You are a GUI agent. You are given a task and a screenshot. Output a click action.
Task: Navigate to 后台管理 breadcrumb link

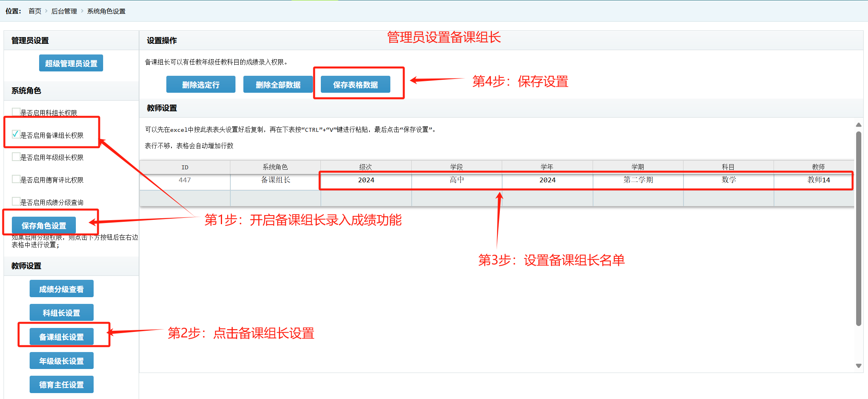pos(64,11)
